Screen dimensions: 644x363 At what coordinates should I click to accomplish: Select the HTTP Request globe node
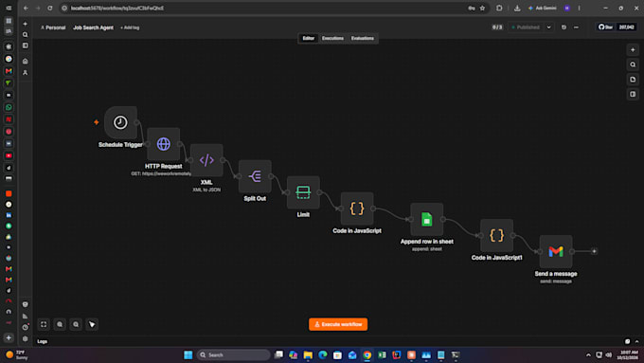(164, 144)
